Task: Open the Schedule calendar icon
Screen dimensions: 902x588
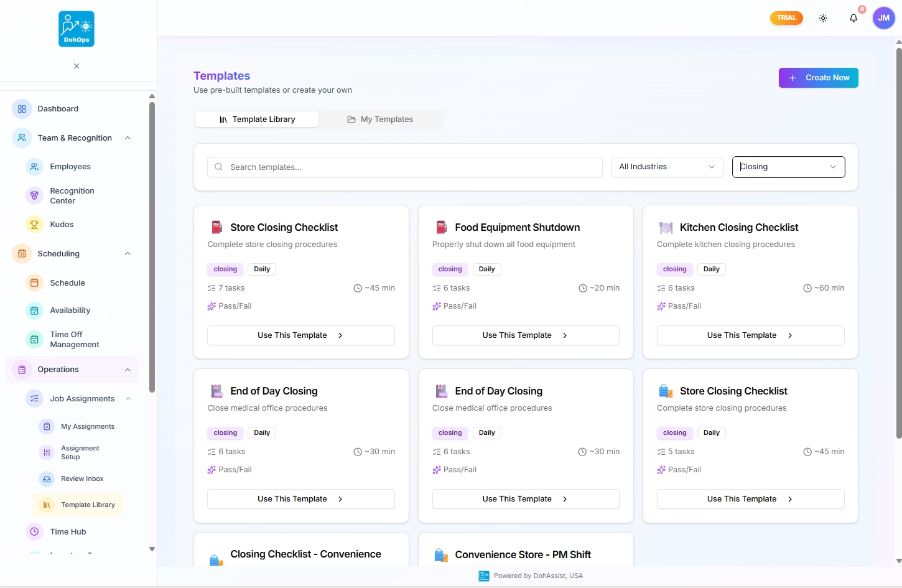Action: (x=34, y=282)
